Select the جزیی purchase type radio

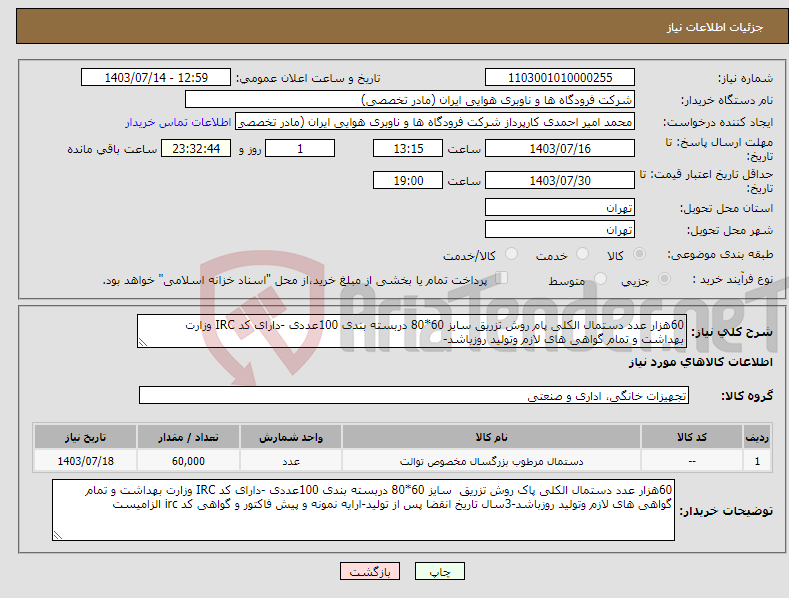[x=664, y=278]
